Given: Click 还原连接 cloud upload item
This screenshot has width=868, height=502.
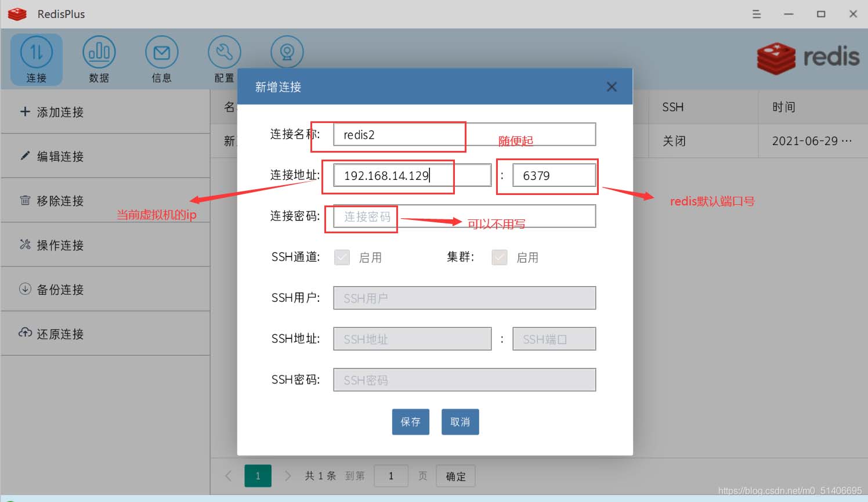Looking at the screenshot, I should (x=52, y=334).
